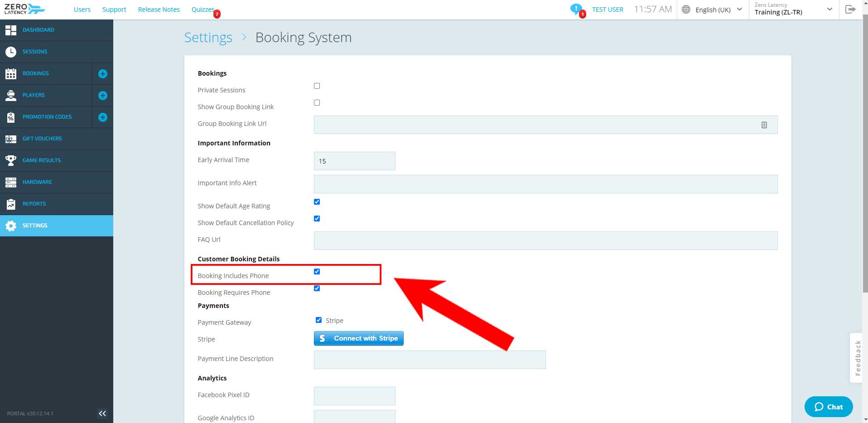Add a new promotion code with plus icon
Screen dimensions: 868x423
pyautogui.click(x=103, y=117)
